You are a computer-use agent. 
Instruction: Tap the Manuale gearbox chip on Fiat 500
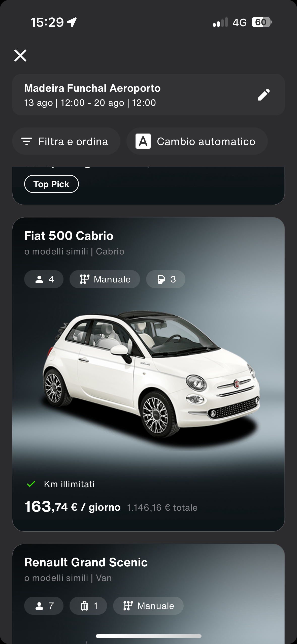tap(105, 279)
